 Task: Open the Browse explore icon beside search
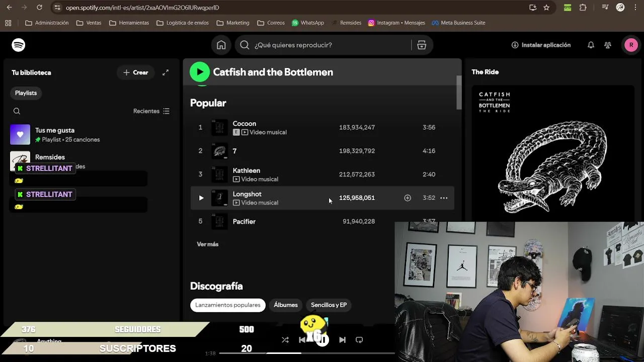point(422,45)
